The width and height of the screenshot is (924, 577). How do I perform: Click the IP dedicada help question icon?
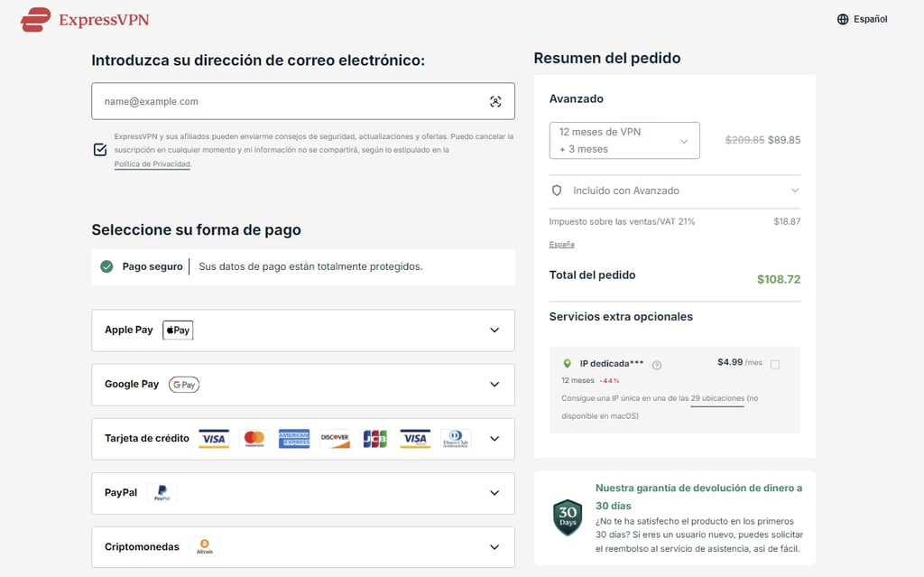point(657,365)
